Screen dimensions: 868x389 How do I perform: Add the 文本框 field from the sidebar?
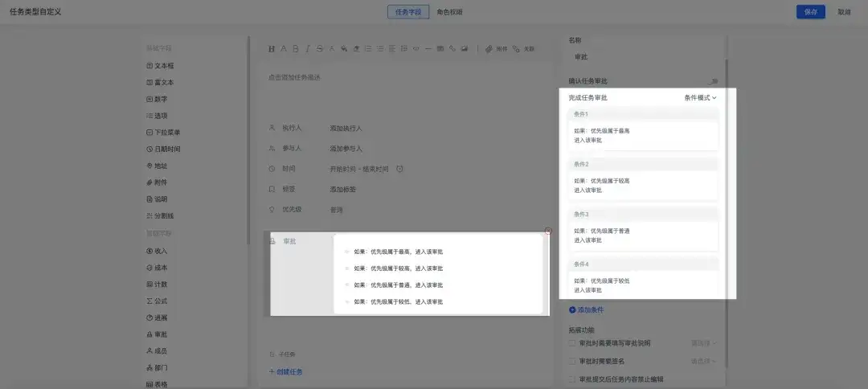(x=161, y=66)
